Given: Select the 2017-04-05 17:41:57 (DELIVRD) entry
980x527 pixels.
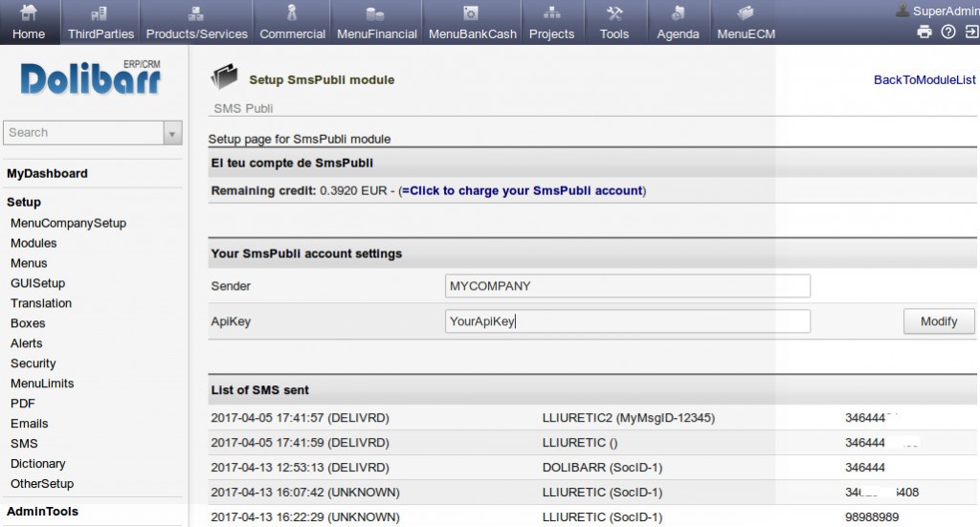Looking at the screenshot, I should (300, 418).
